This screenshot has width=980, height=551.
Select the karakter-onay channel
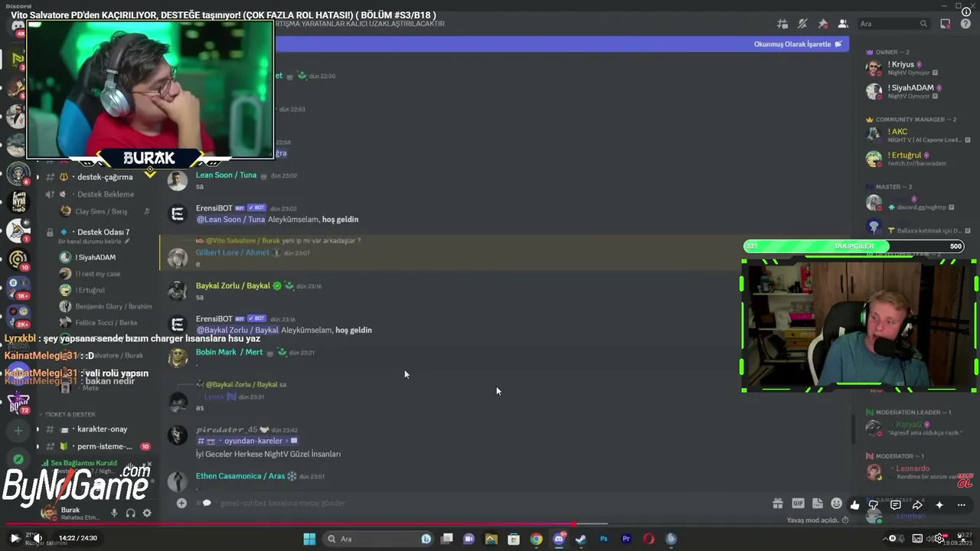[102, 429]
